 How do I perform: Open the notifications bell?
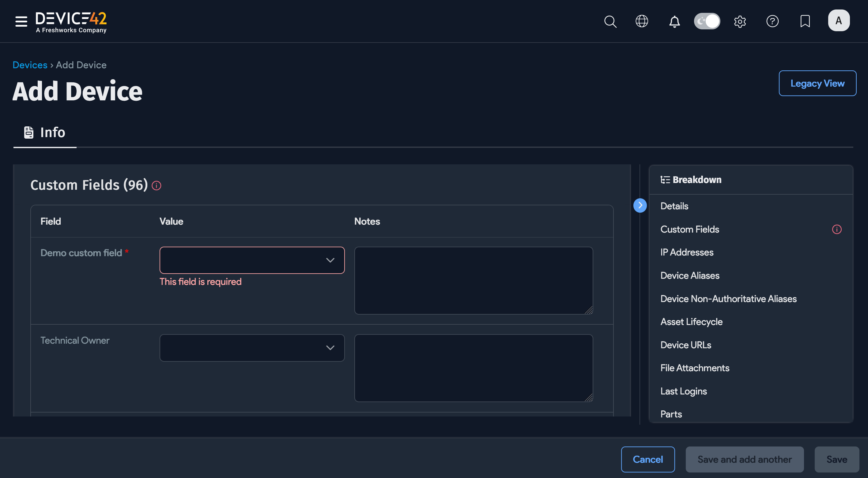coord(674,21)
